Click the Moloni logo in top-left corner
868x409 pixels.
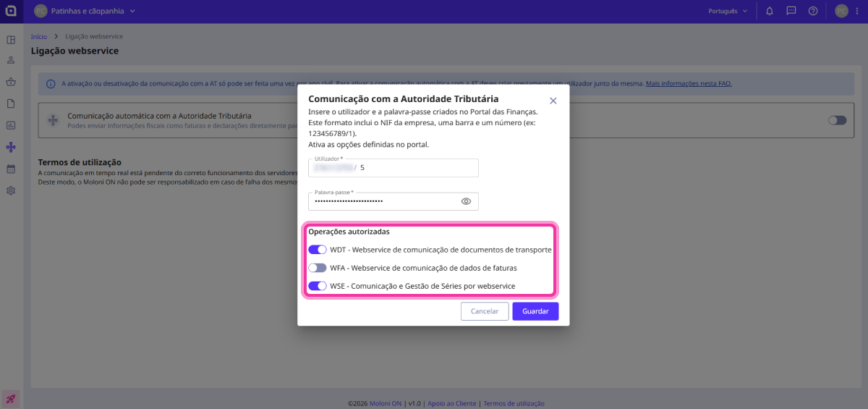click(x=11, y=11)
